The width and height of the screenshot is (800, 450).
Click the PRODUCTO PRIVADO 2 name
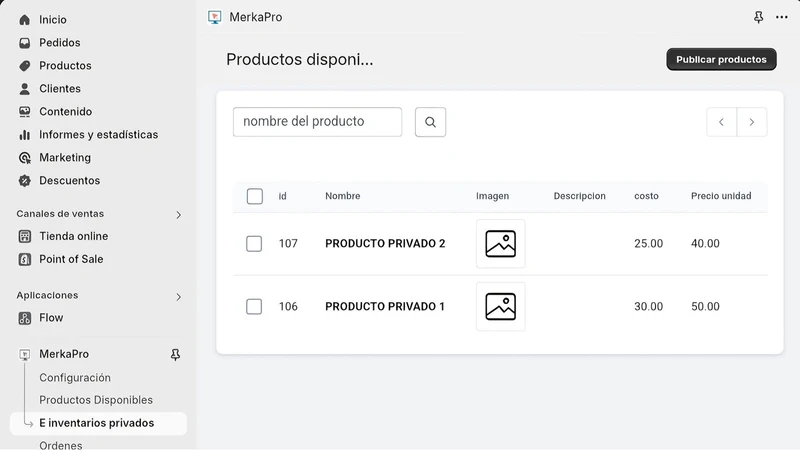click(x=385, y=243)
